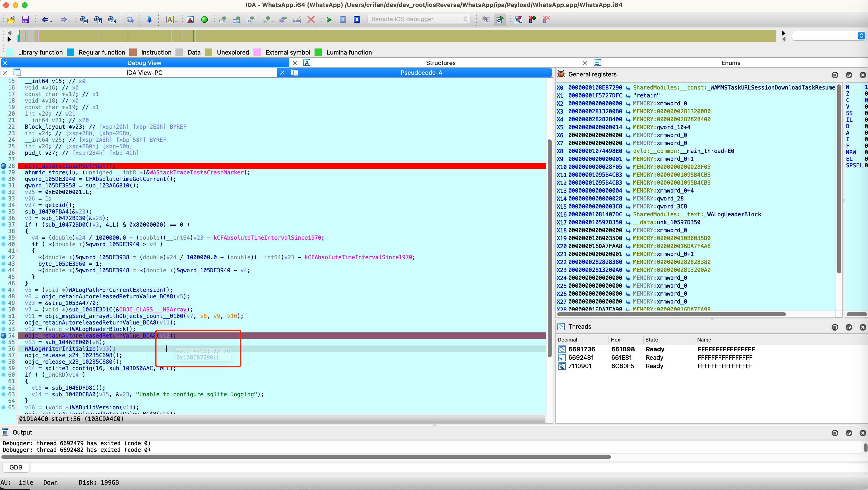Click the Lumina function green legend swatch

click(318, 52)
